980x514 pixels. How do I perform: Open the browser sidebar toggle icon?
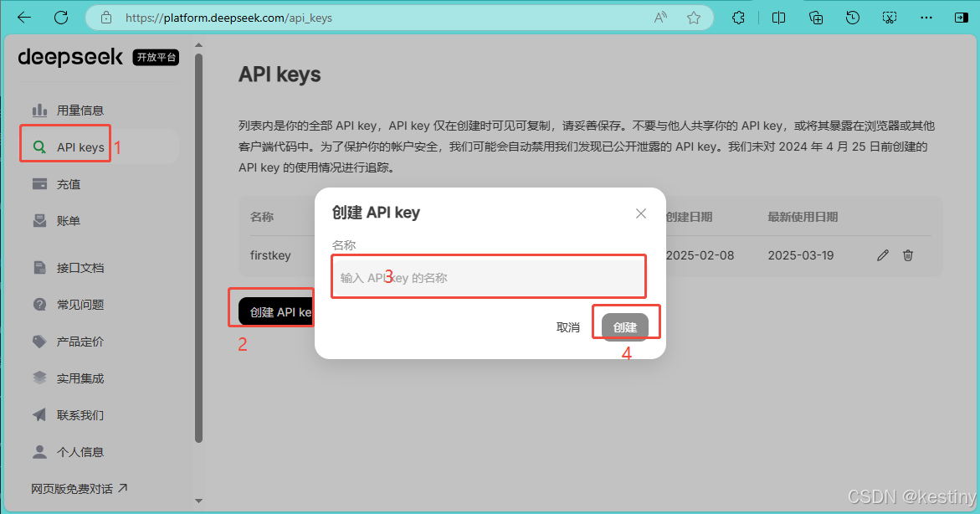pyautogui.click(x=962, y=18)
